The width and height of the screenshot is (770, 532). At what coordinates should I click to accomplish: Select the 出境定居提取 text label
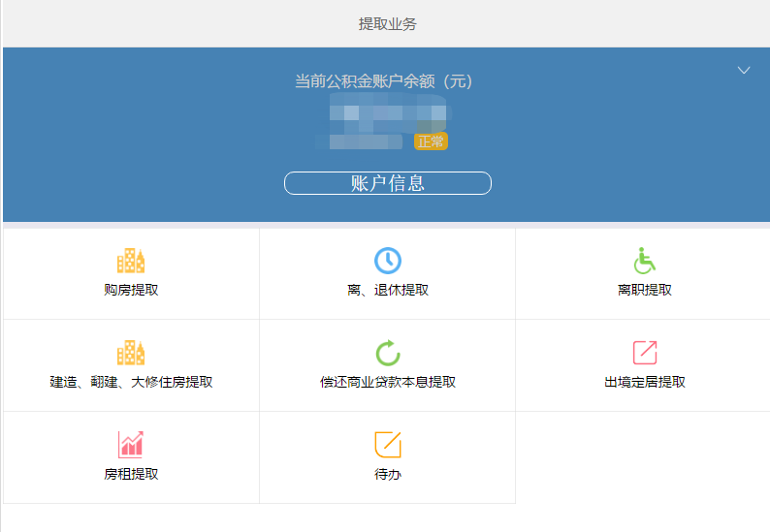(x=644, y=382)
